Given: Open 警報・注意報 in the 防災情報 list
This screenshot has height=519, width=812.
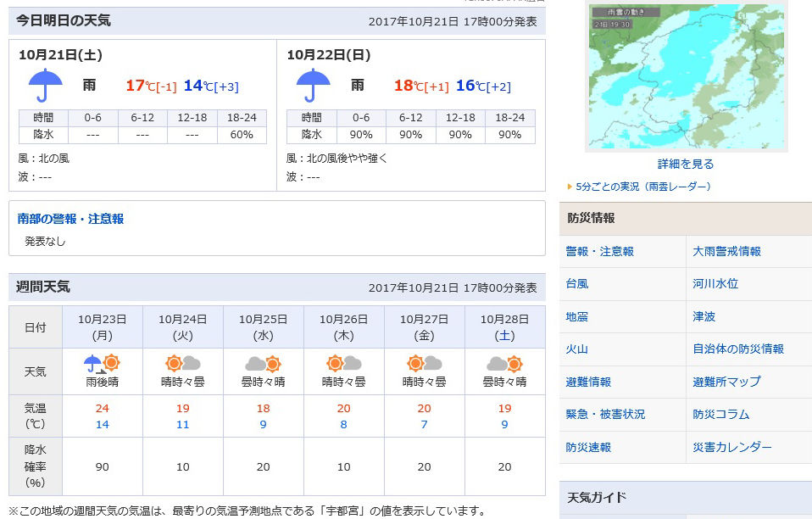Looking at the screenshot, I should coord(600,252).
